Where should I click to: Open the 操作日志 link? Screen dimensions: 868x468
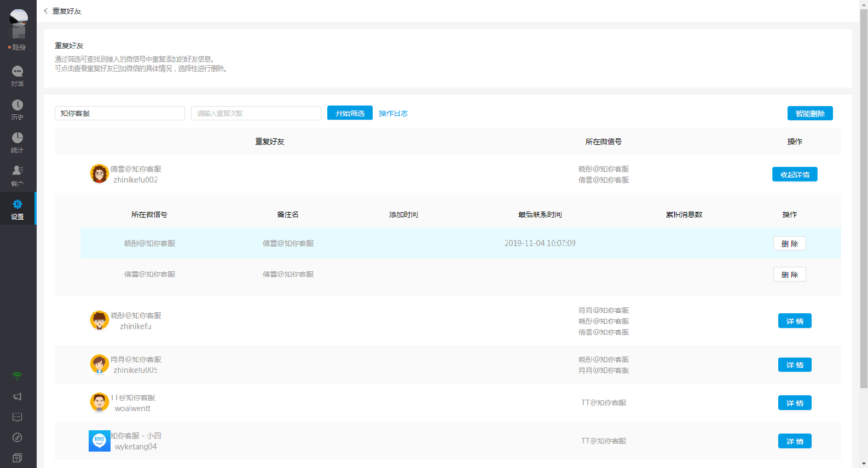(393, 114)
